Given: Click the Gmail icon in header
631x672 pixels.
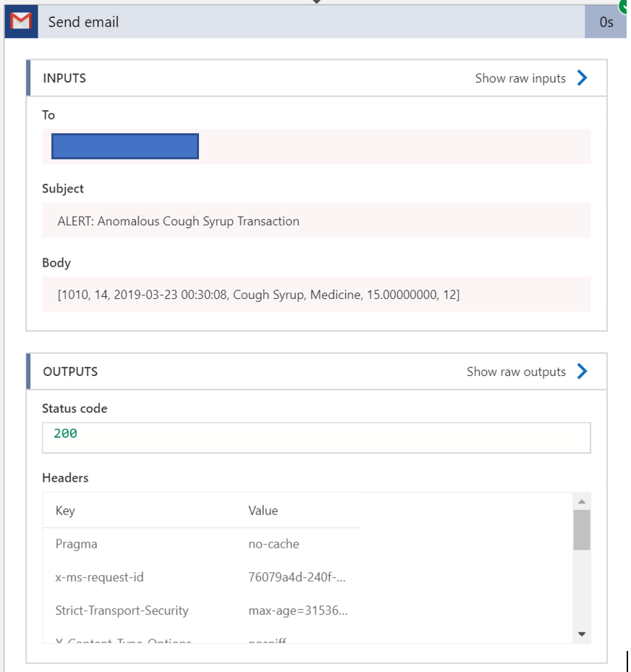Looking at the screenshot, I should click(21, 22).
